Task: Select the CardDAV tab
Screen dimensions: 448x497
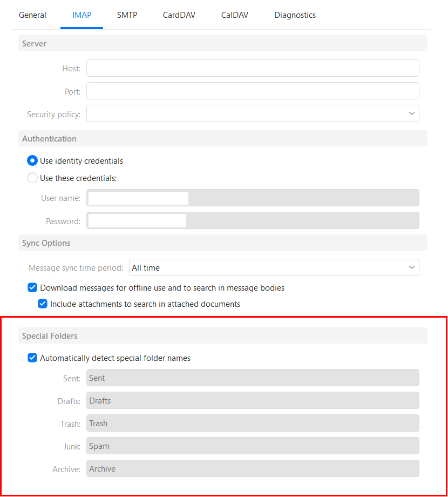Action: (x=179, y=15)
